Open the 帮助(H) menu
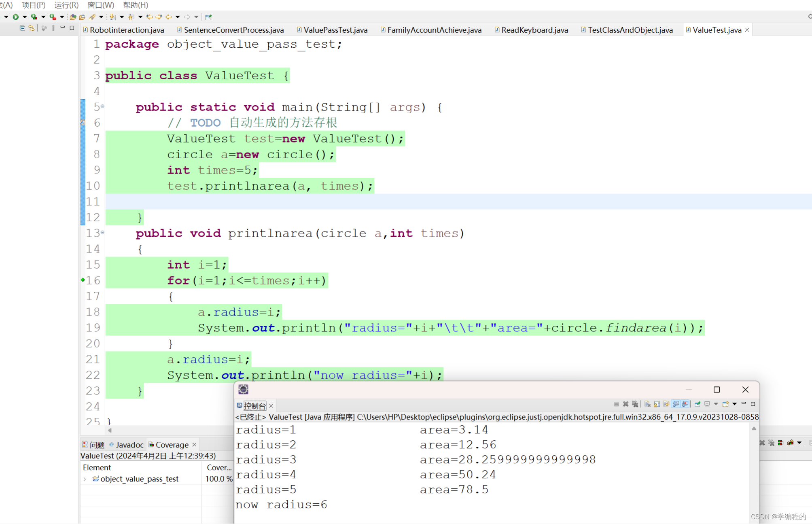 136,5
